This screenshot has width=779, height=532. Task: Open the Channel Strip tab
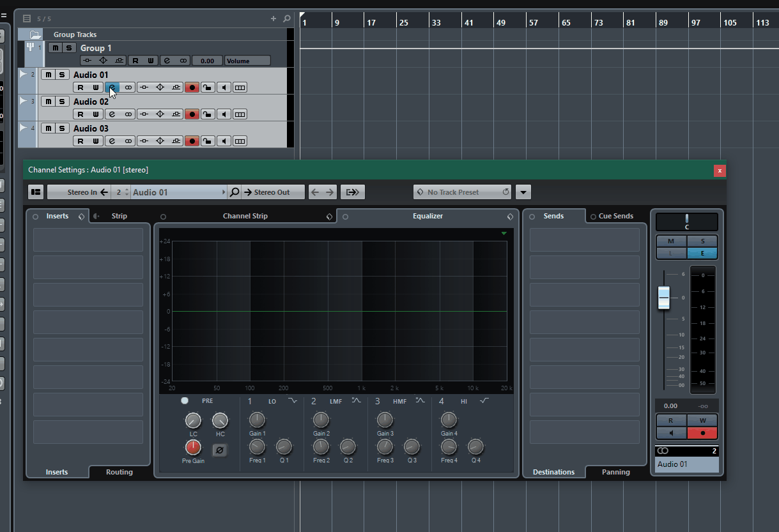245,216
